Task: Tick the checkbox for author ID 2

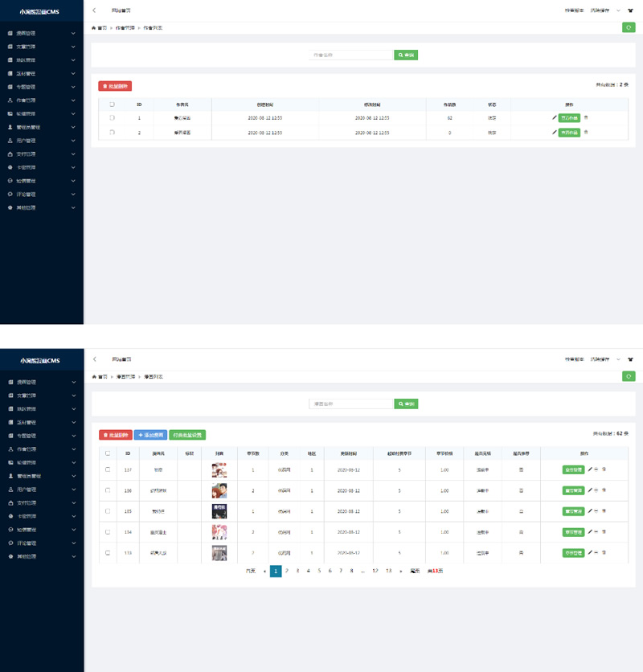Action: click(x=112, y=132)
